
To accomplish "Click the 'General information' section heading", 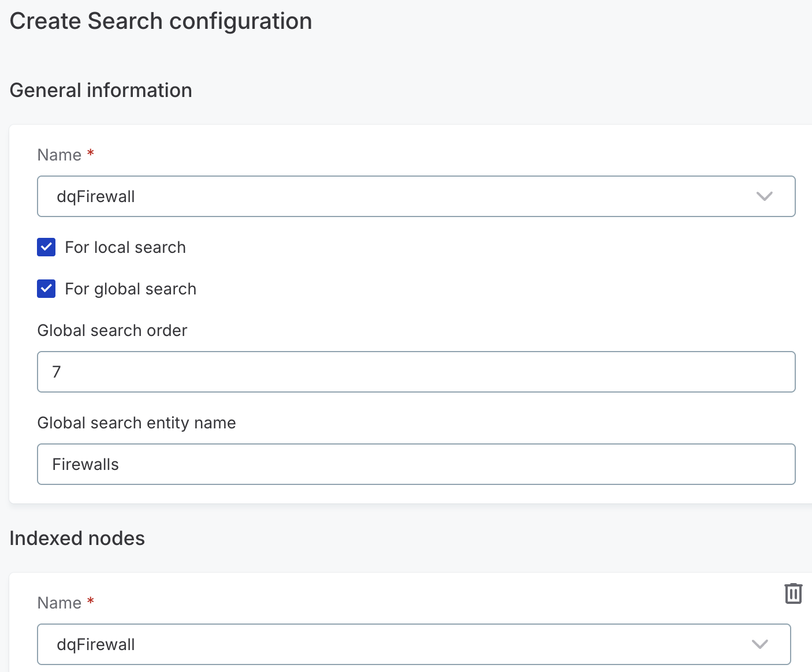I will (x=100, y=90).
